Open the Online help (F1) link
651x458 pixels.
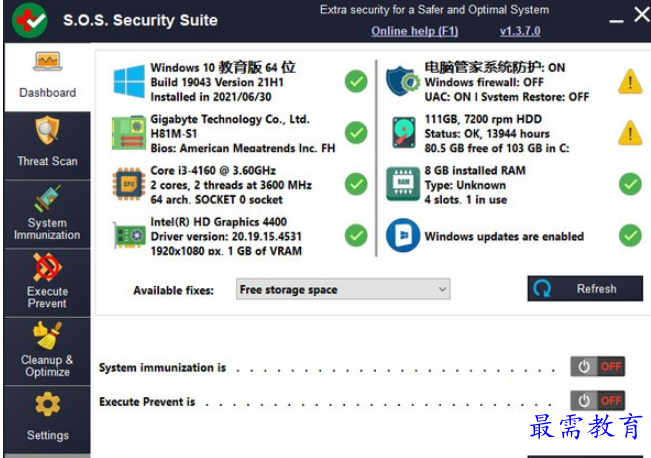coord(414,31)
